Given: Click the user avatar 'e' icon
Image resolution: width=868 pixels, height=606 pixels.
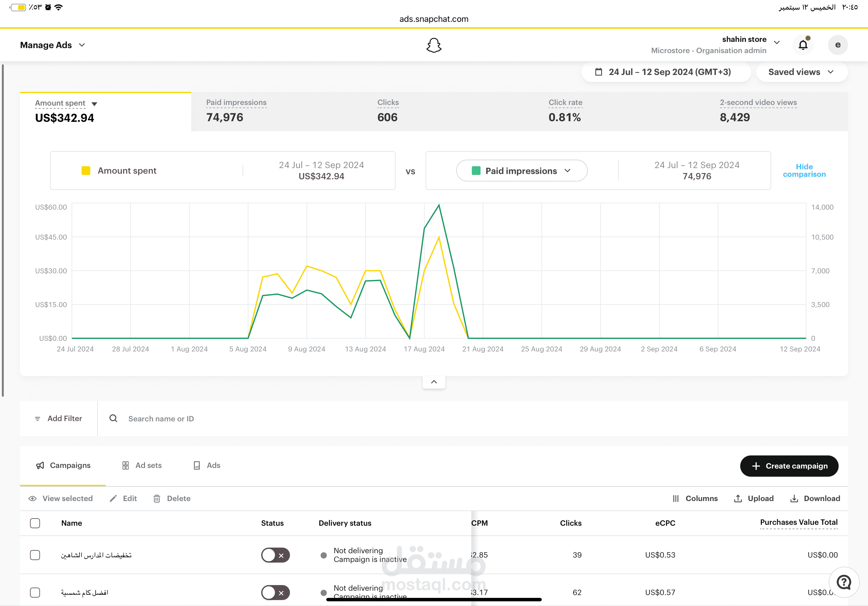Looking at the screenshot, I should 837,45.
